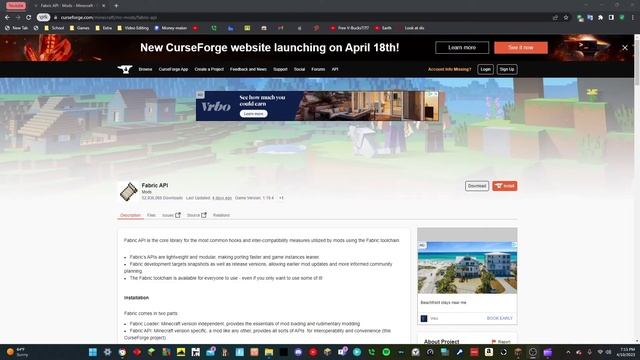Open the Money maker bookmark
Image resolution: width=640 pixels, height=360 pixels.
tap(171, 28)
